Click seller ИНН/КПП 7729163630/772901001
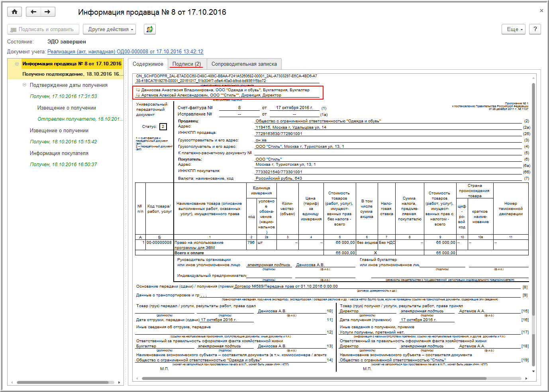 tap(279, 134)
